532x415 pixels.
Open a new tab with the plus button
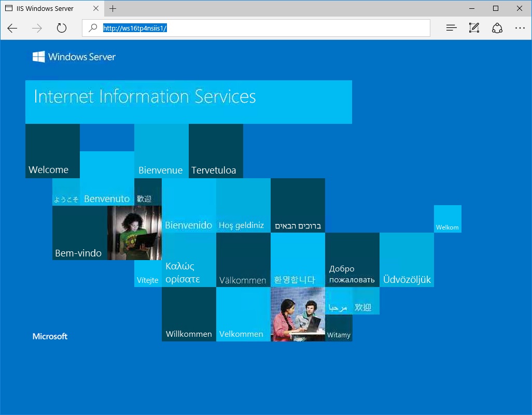pyautogui.click(x=113, y=8)
